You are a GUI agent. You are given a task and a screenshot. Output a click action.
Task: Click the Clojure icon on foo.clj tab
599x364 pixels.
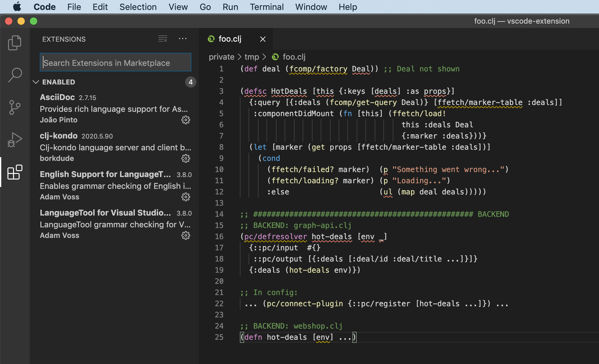211,39
